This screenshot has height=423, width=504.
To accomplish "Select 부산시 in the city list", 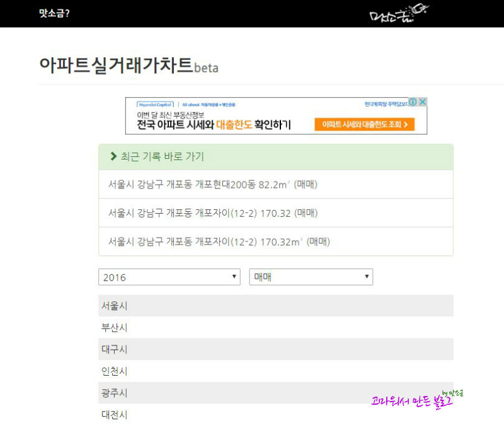I will 276,327.
